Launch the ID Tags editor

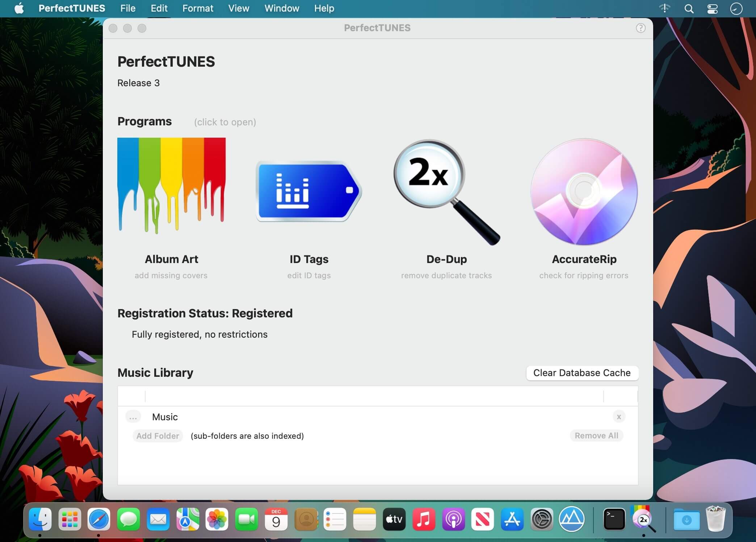pyautogui.click(x=309, y=191)
